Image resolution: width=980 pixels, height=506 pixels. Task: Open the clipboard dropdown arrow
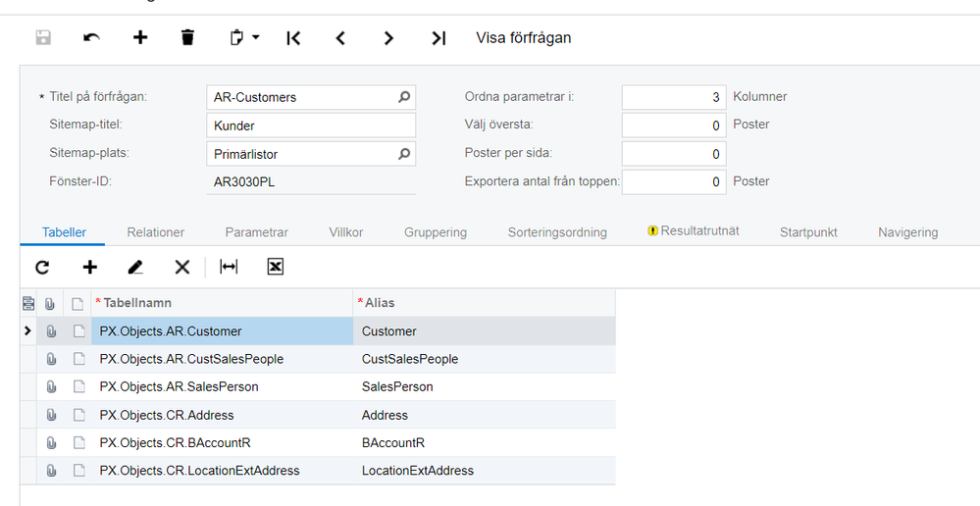[x=256, y=38]
